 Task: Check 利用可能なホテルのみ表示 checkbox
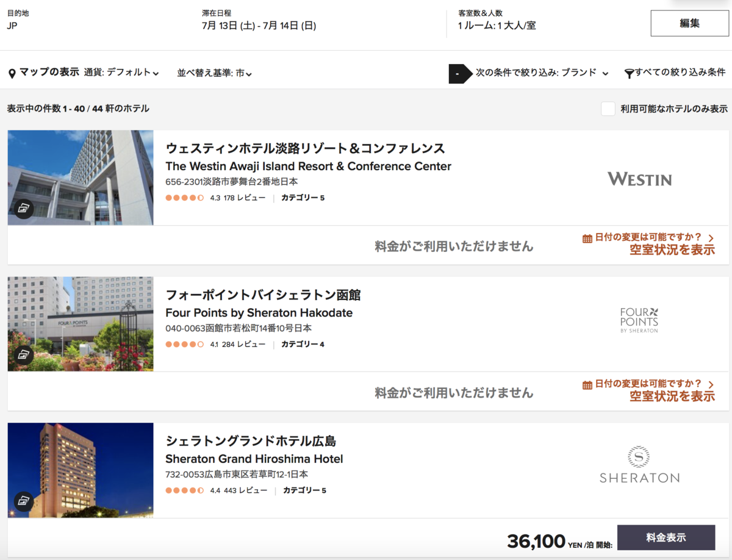(x=608, y=109)
